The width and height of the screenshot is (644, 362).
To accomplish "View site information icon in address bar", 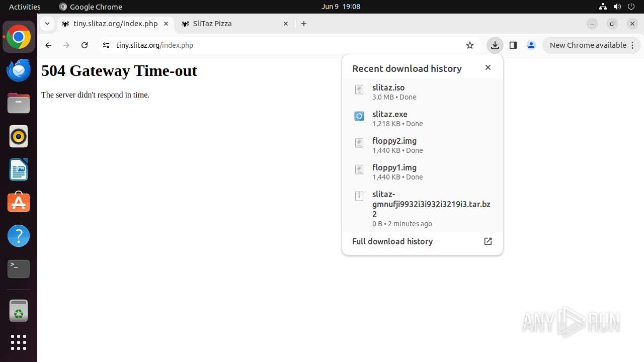I will pyautogui.click(x=106, y=45).
